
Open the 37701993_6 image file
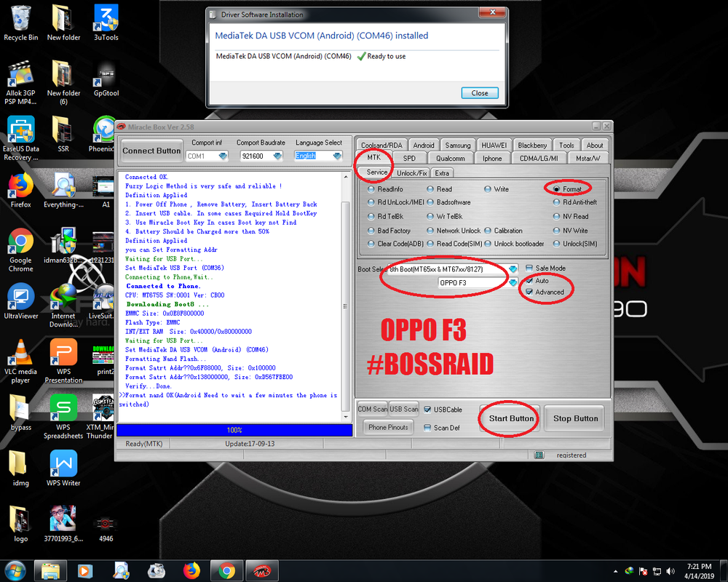tap(63, 525)
